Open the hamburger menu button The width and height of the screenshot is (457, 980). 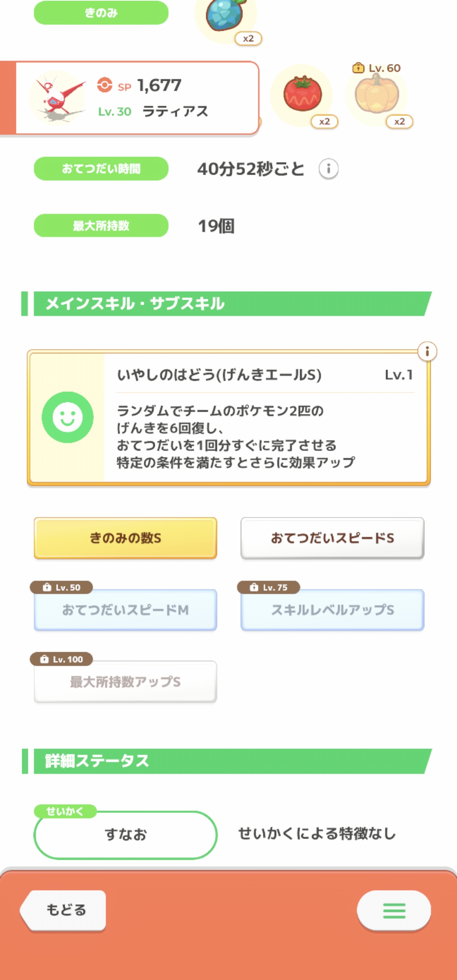[394, 910]
